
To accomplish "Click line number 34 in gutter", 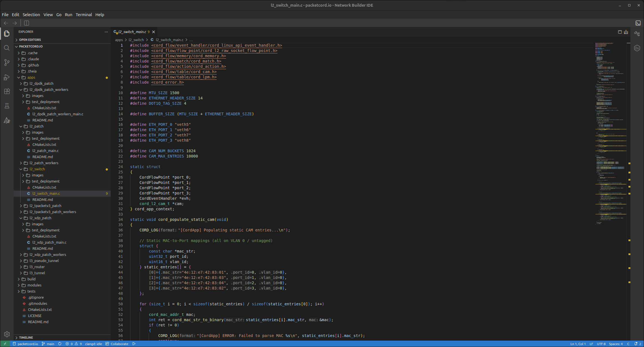I will tap(120, 220).
